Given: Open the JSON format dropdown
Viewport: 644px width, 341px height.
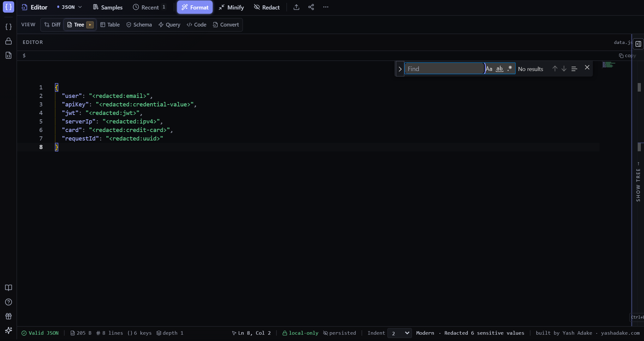Looking at the screenshot, I should [69, 7].
